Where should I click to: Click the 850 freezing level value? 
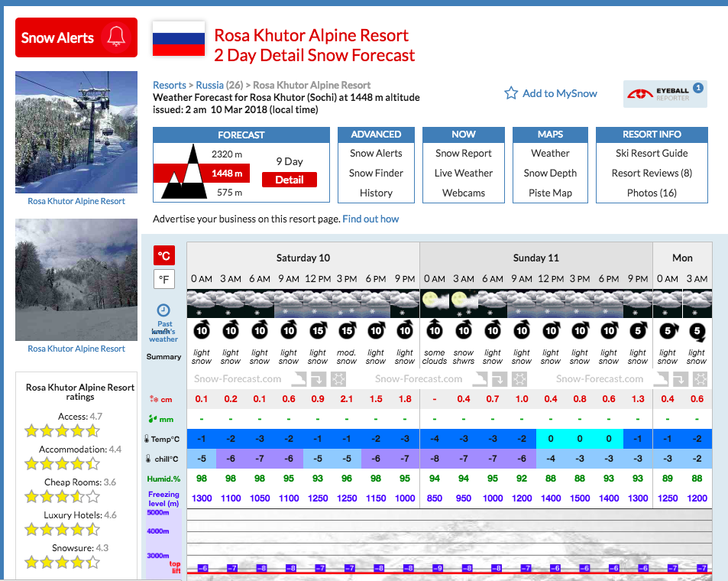(435, 498)
